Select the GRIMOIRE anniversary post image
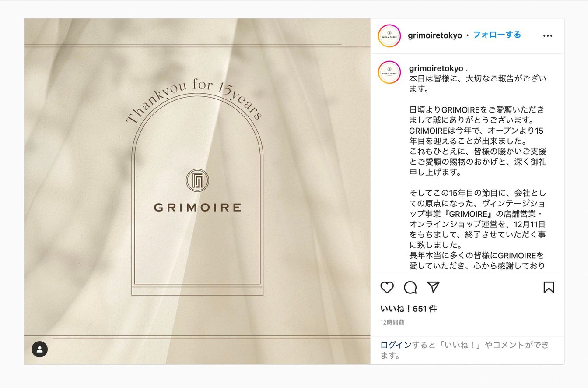Image resolution: width=588 pixels, height=388 pixels. point(197,191)
